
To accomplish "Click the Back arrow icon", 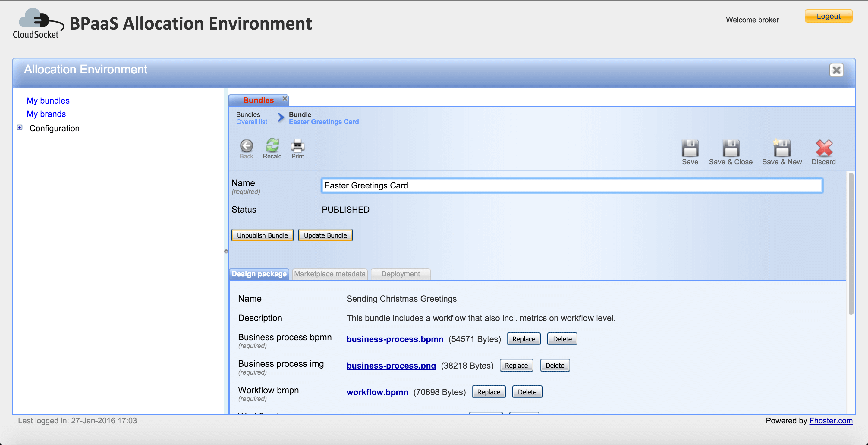I will click(246, 146).
